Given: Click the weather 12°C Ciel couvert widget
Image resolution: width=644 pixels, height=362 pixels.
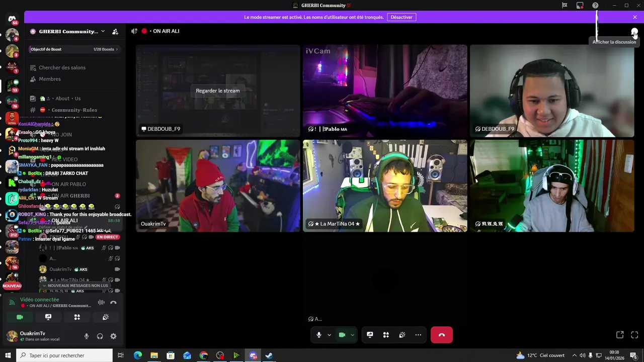Looking at the screenshot, I should point(539,355).
